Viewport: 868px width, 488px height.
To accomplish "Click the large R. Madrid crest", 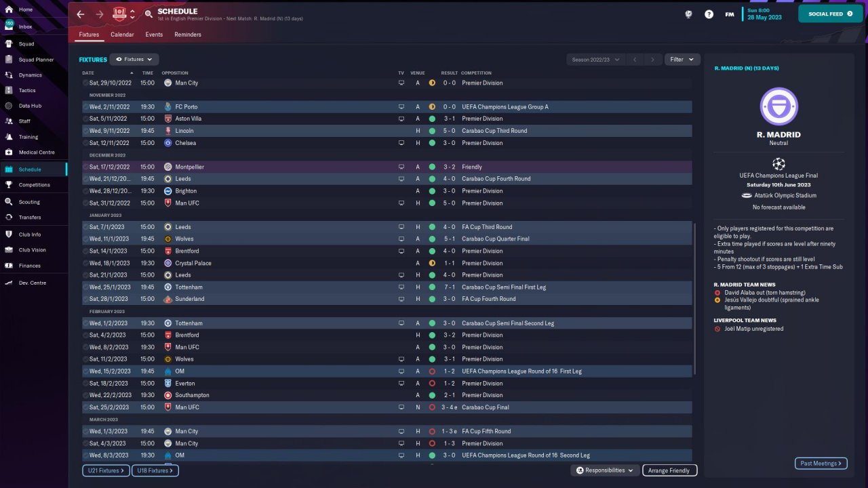I will point(778,106).
